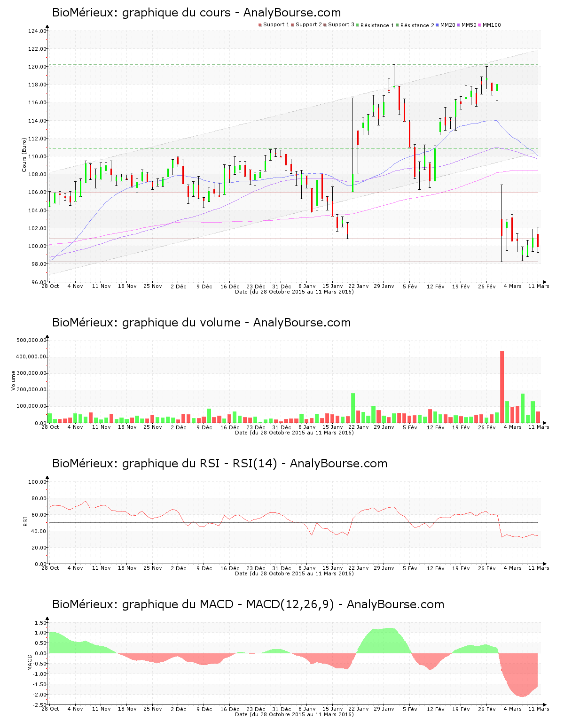
Task: Click the Support 2 legend entry
Action: click(x=306, y=25)
